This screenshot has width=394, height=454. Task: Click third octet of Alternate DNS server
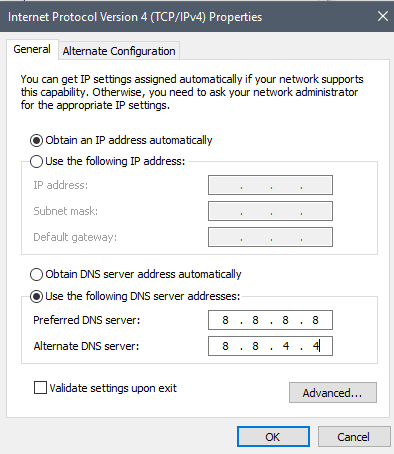286,346
